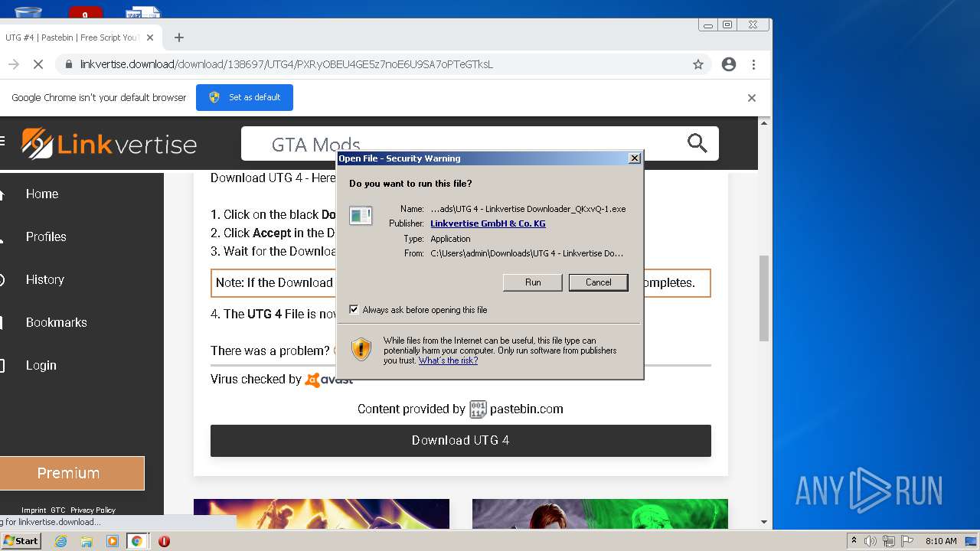This screenshot has width=980, height=551.
Task: Open a new tab with plus button
Action: click(x=179, y=37)
